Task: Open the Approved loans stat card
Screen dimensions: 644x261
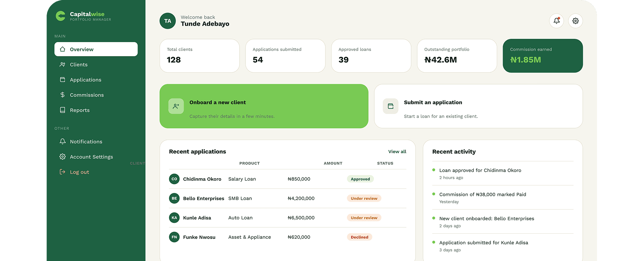Action: [x=371, y=56]
